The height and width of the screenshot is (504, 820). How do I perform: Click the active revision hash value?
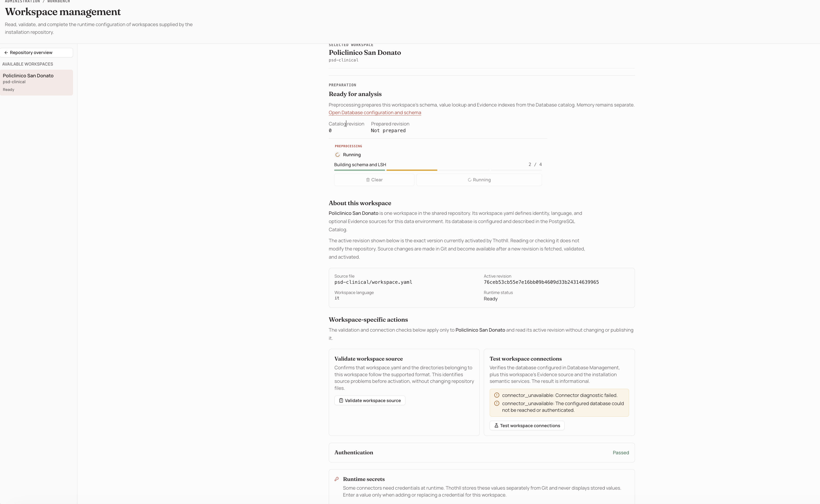[x=541, y=282]
